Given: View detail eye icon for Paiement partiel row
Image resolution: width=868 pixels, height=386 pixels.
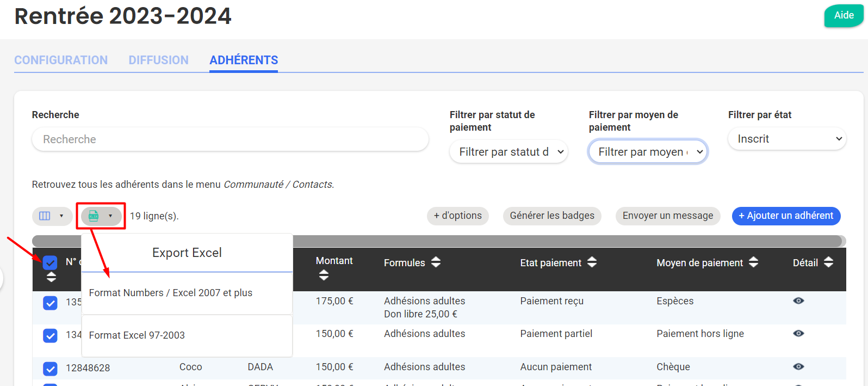Looking at the screenshot, I should (798, 334).
